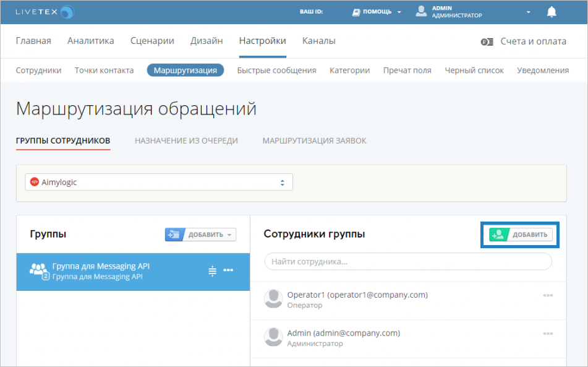Click the LiveTex logo

(45, 12)
